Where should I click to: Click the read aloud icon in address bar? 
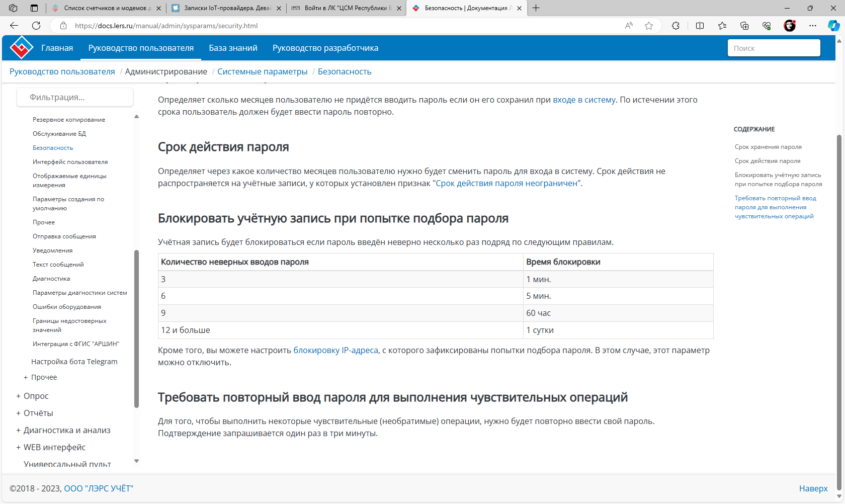[629, 26]
